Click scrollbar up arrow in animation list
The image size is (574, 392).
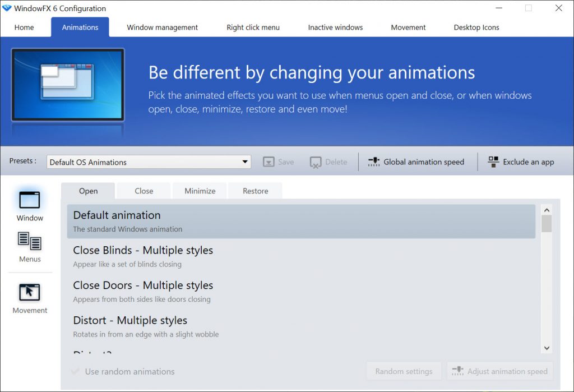coord(547,210)
